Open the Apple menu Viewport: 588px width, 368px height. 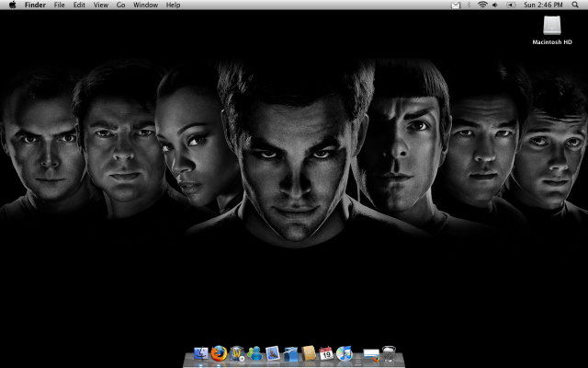12,5
